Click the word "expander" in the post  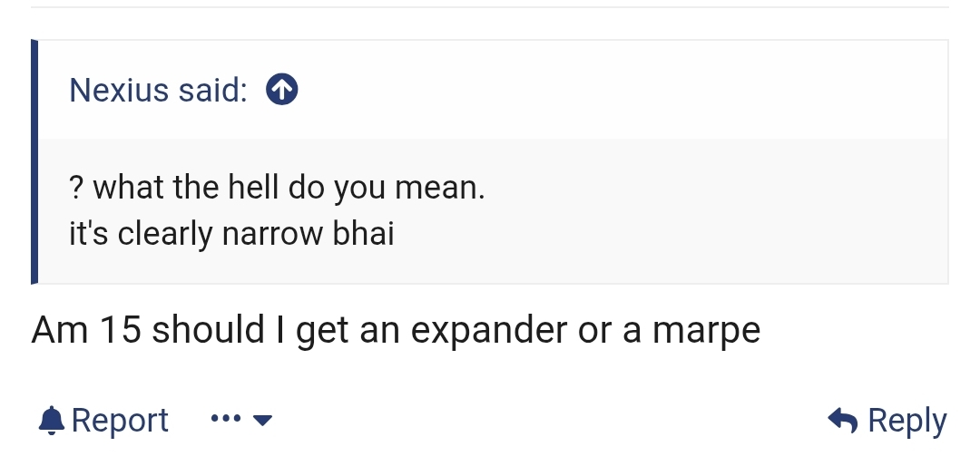pos(489,331)
